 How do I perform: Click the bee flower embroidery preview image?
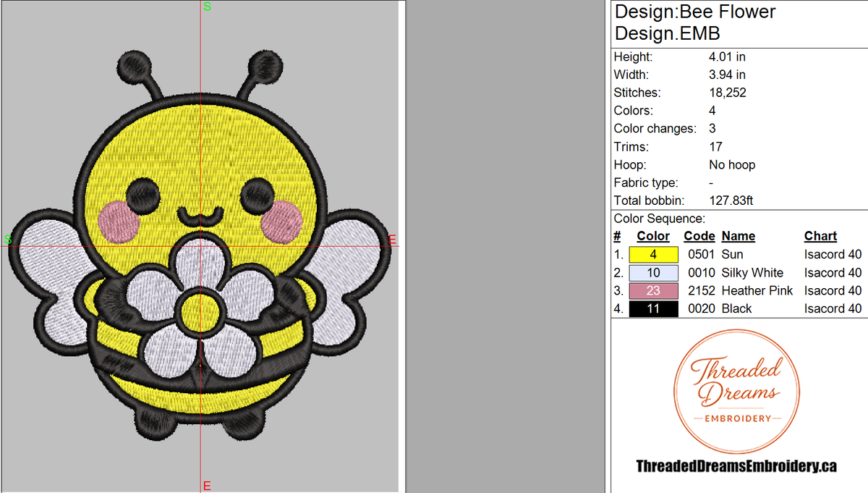click(200, 246)
